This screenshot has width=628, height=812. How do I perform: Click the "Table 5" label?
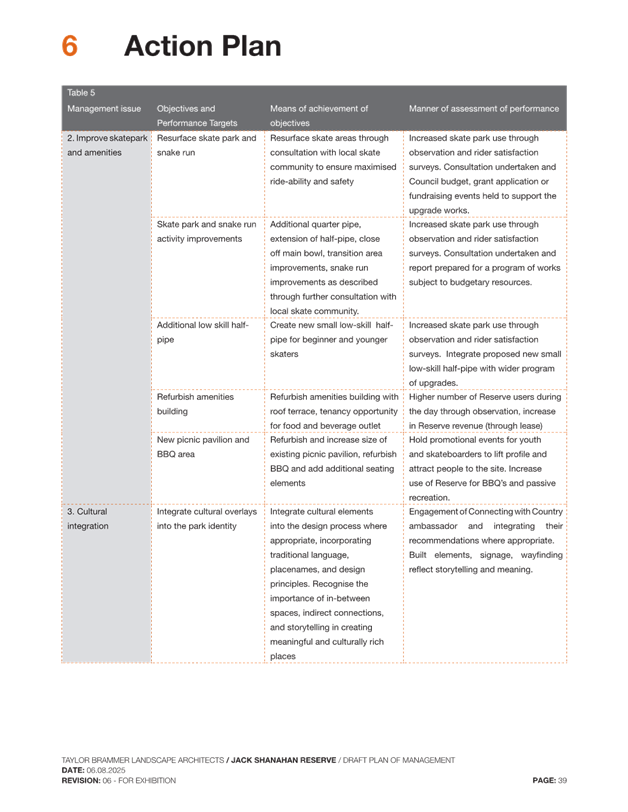click(x=80, y=92)
